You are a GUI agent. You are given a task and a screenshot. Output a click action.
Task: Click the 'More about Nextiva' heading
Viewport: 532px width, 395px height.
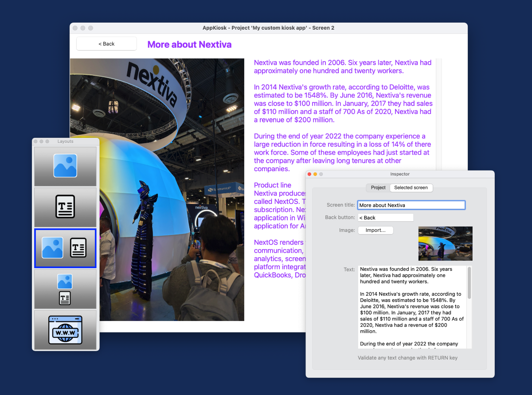point(189,44)
